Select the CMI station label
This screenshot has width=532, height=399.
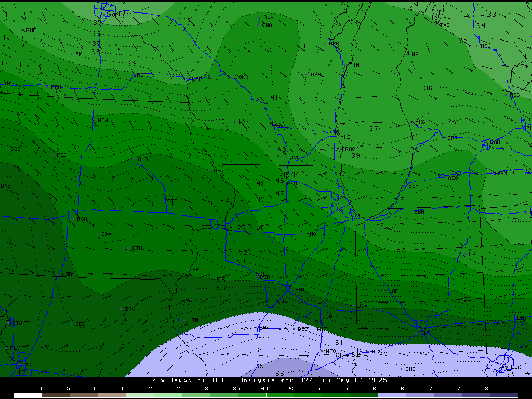click(330, 316)
